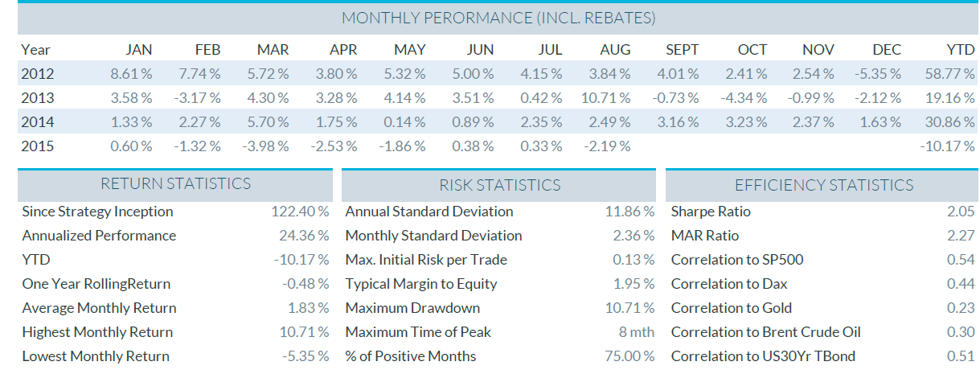
Task: Select the Risk Statistics panel header
Action: 499,185
